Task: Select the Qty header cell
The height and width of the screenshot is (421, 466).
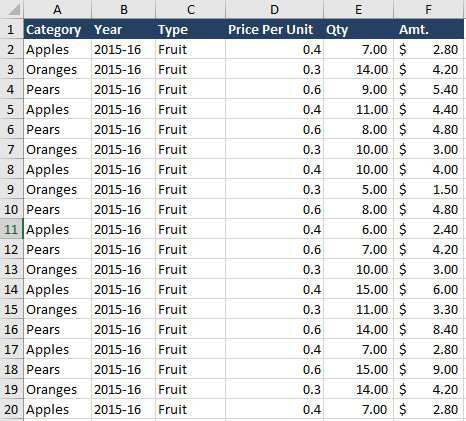Action: point(358,29)
